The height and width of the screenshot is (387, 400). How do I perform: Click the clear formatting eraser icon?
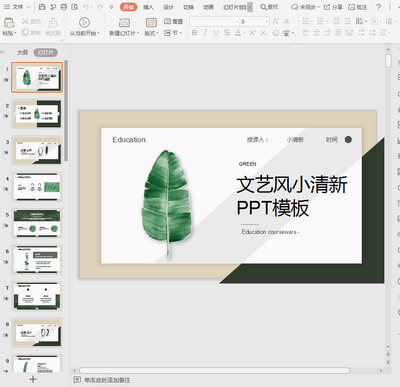(x=275, y=33)
